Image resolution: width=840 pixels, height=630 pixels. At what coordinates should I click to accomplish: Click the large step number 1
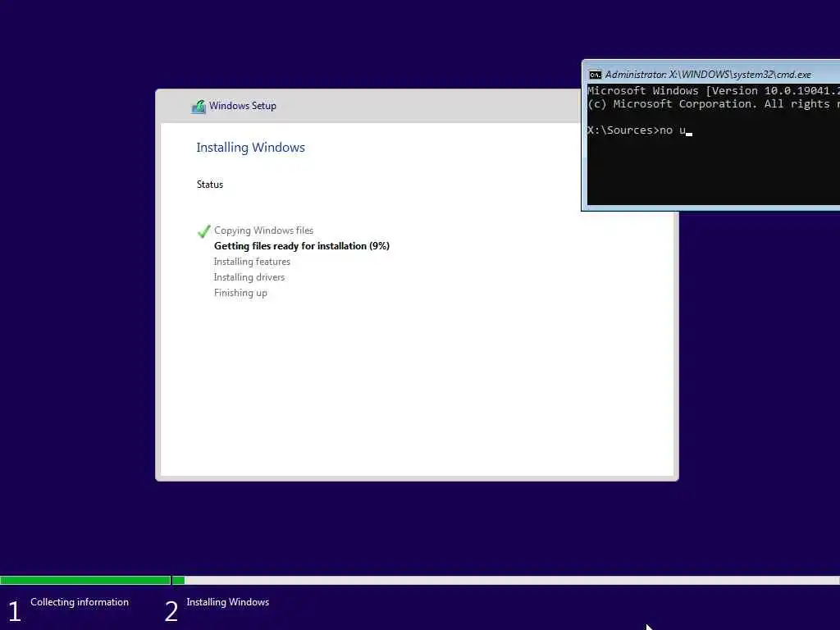pos(15,611)
